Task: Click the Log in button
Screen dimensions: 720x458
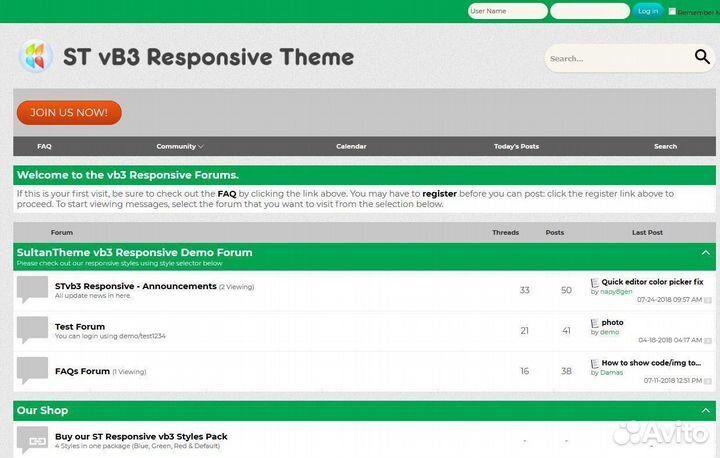Action: (x=648, y=11)
